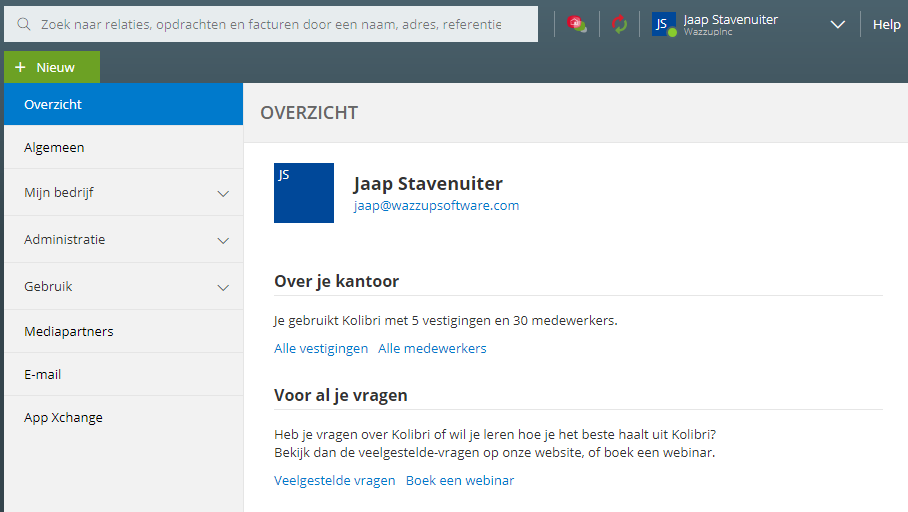Open App Xchange in the sidebar
Image resolution: width=908 pixels, height=512 pixels.
click(123, 417)
